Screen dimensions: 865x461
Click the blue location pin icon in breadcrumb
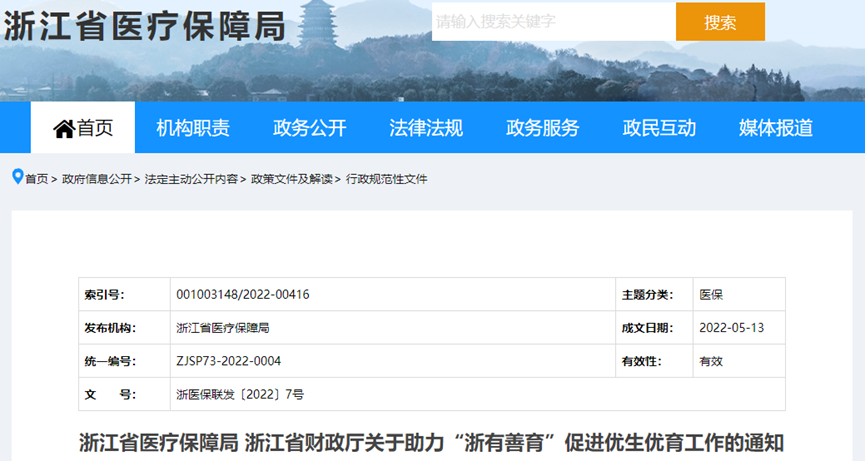[18, 177]
